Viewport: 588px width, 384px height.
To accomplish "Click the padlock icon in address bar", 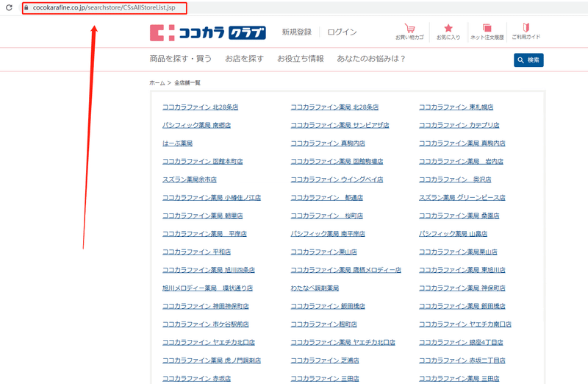I will pos(26,7).
